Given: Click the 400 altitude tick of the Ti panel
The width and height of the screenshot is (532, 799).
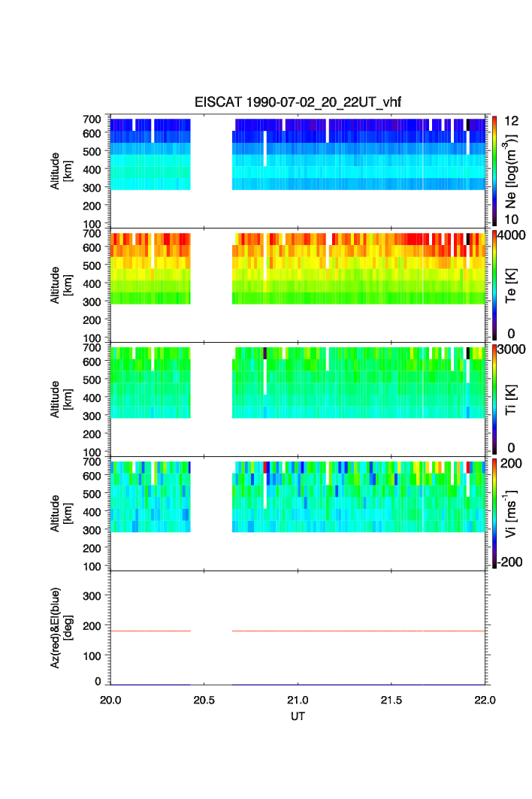Looking at the screenshot, I should 92,398.
